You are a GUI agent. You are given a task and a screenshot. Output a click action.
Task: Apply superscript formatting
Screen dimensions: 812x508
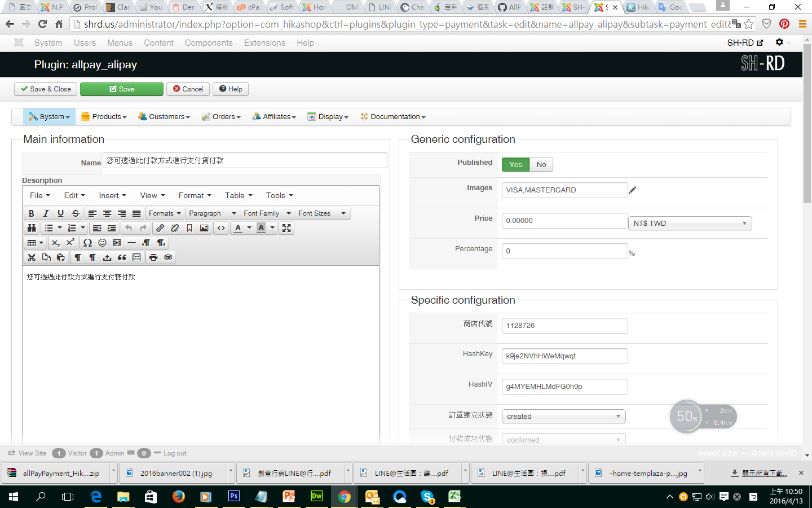click(x=70, y=243)
